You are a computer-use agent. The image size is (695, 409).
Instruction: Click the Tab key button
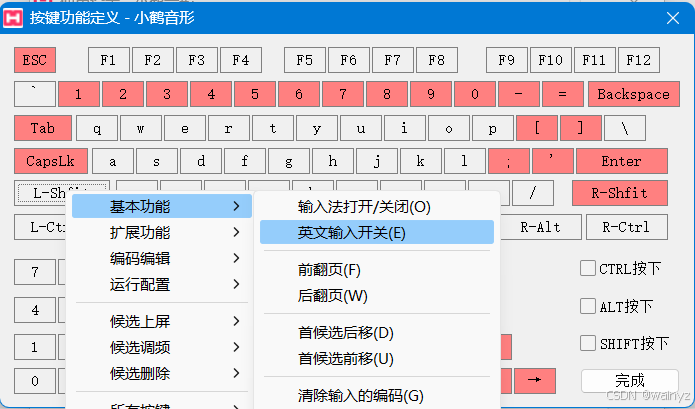tap(43, 128)
